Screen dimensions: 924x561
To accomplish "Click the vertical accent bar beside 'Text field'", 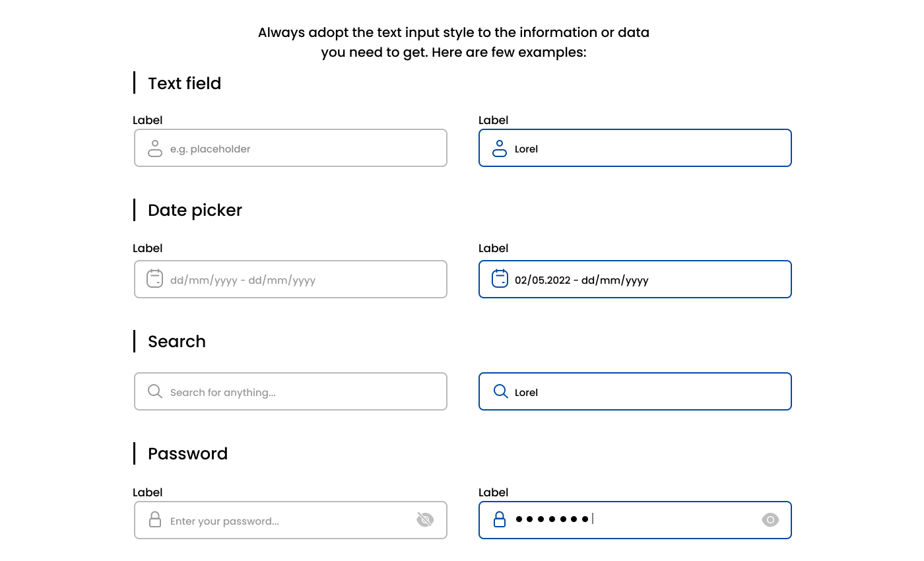I will tap(135, 82).
